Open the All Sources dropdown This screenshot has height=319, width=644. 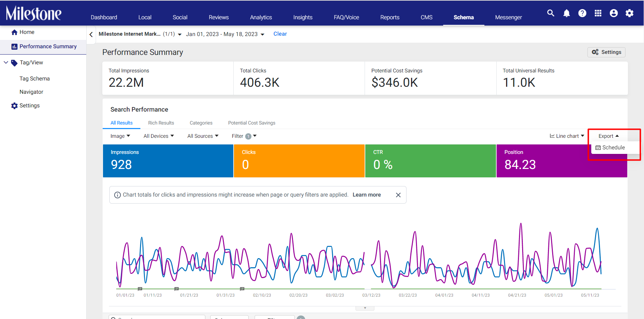[203, 136]
